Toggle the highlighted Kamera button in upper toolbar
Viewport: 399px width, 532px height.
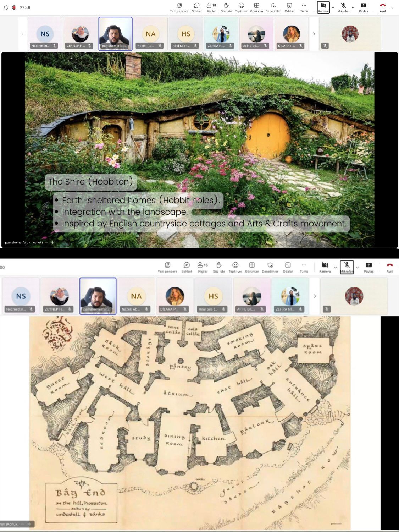(x=323, y=7)
